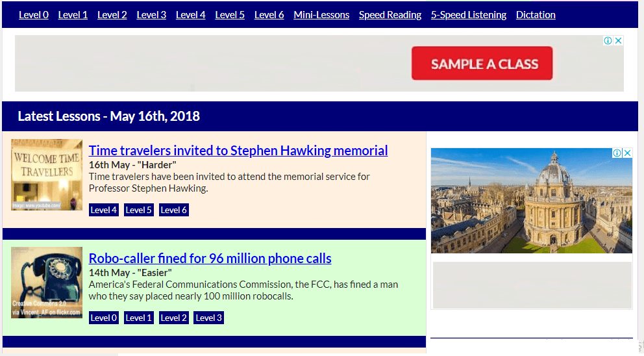Click the Oxford building ad image
This screenshot has width=644, height=356.
pyautogui.click(x=532, y=201)
